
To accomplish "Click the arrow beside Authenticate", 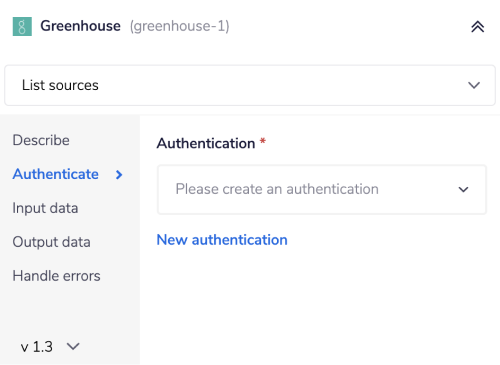I will coord(119,175).
